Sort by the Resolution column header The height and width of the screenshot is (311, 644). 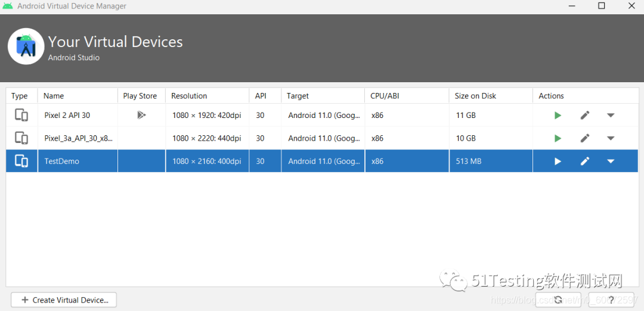(208, 96)
